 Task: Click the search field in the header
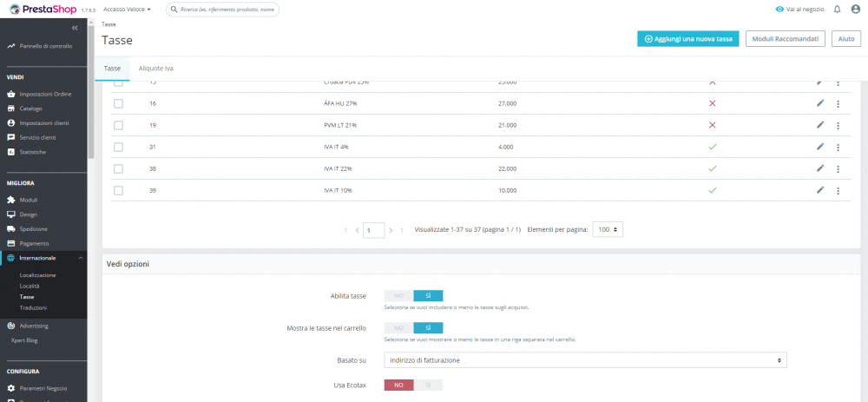[222, 10]
